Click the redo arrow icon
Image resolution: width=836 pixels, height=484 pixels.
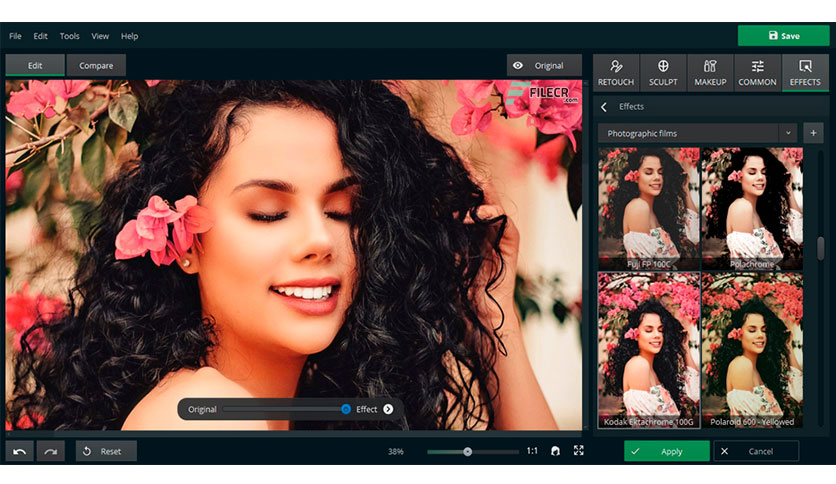(51, 451)
